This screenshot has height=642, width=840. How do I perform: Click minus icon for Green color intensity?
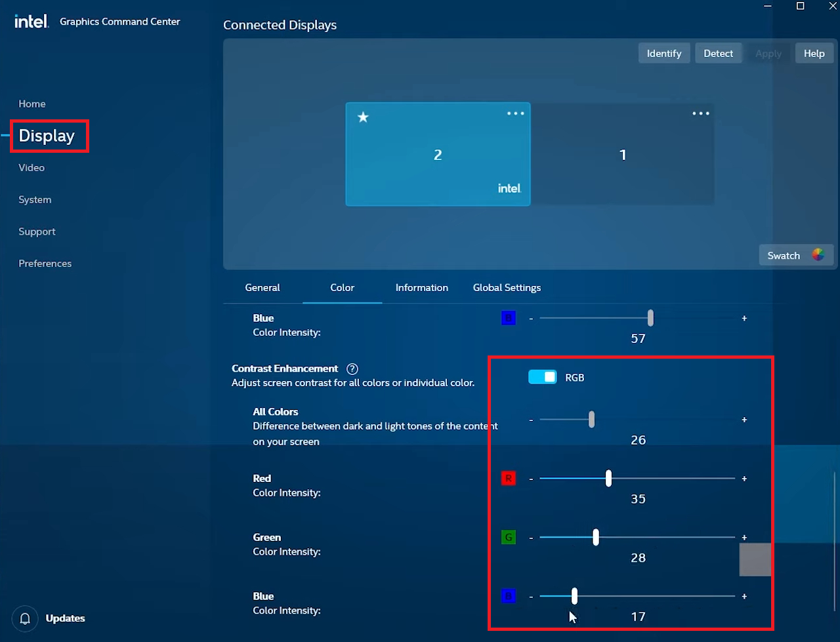(531, 538)
